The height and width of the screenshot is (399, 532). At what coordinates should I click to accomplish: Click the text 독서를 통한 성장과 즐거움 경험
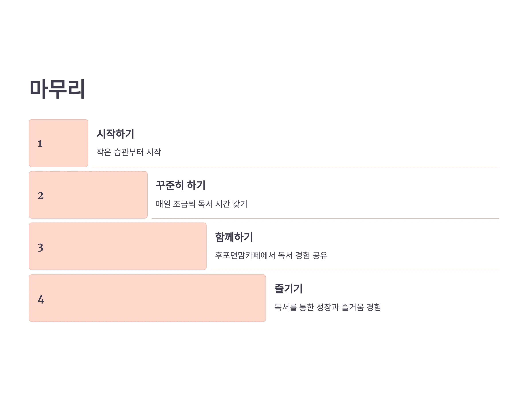point(328,307)
